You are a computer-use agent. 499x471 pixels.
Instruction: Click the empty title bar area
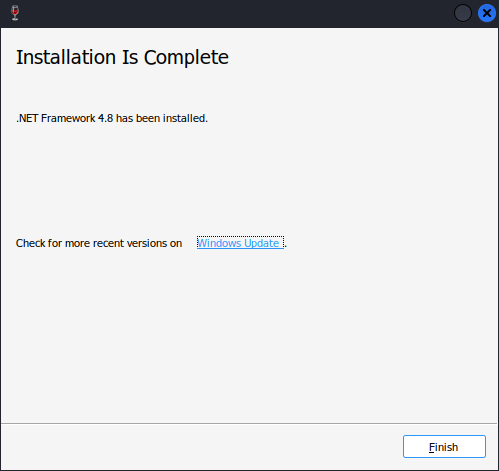[x=233, y=13]
